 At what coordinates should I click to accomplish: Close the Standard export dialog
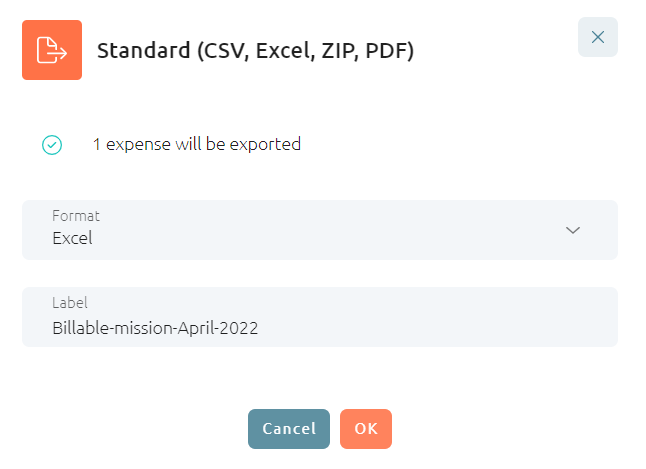597,37
